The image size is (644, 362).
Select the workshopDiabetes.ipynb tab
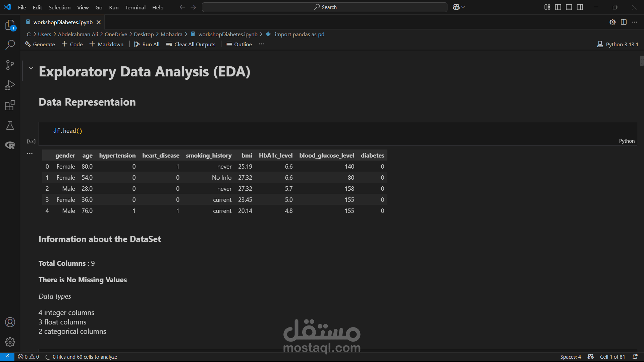[x=63, y=22]
